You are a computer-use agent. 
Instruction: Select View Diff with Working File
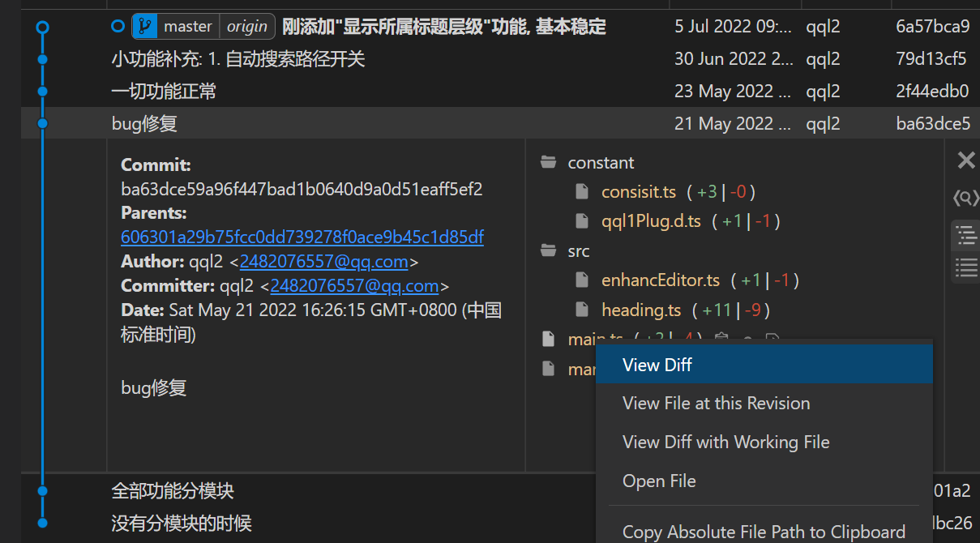coord(725,443)
